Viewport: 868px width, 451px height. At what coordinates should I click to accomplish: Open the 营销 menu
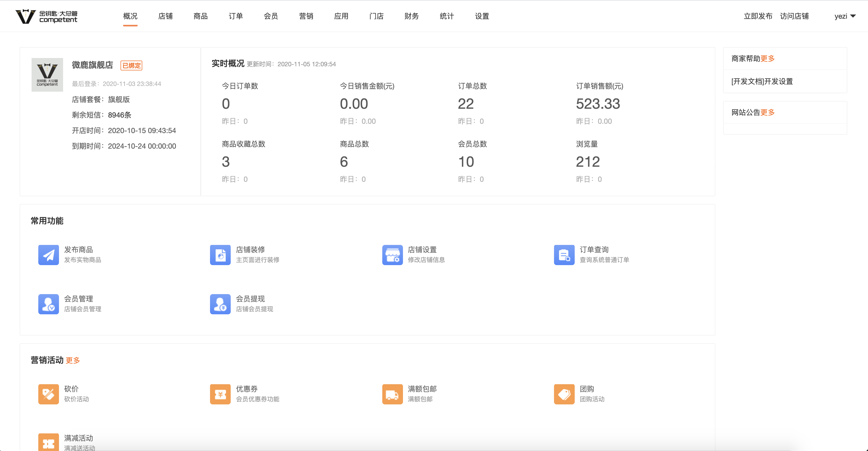(x=306, y=16)
